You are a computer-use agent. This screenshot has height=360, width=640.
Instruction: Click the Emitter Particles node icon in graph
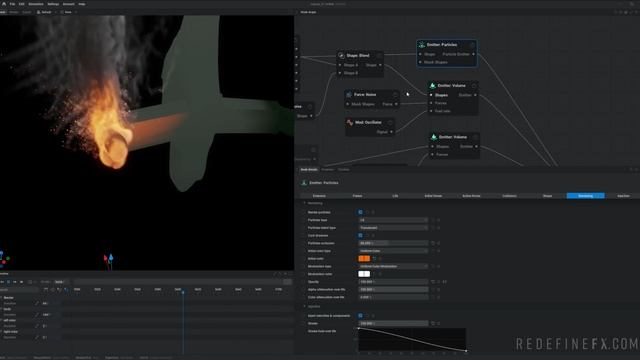(422, 44)
